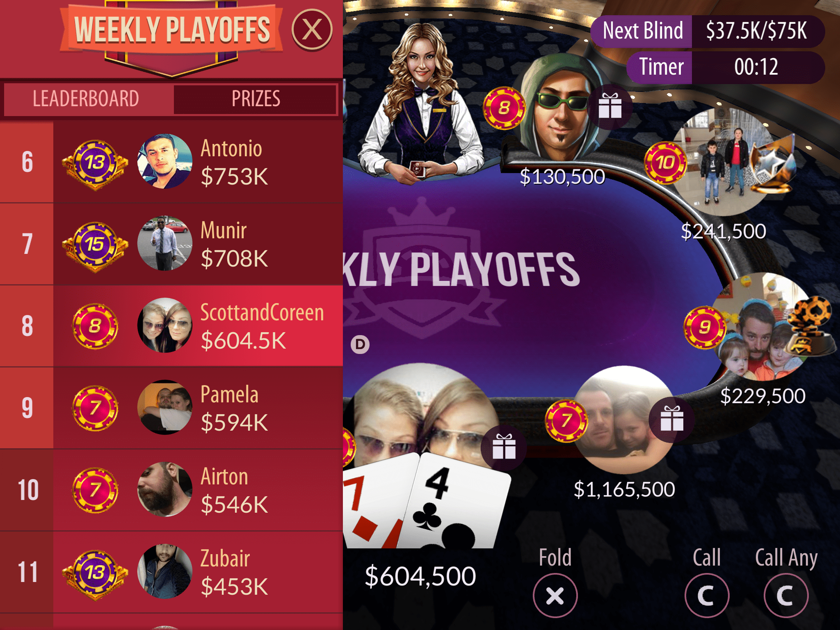Select the Leaderboard tab
The image size is (840, 630).
point(86,99)
